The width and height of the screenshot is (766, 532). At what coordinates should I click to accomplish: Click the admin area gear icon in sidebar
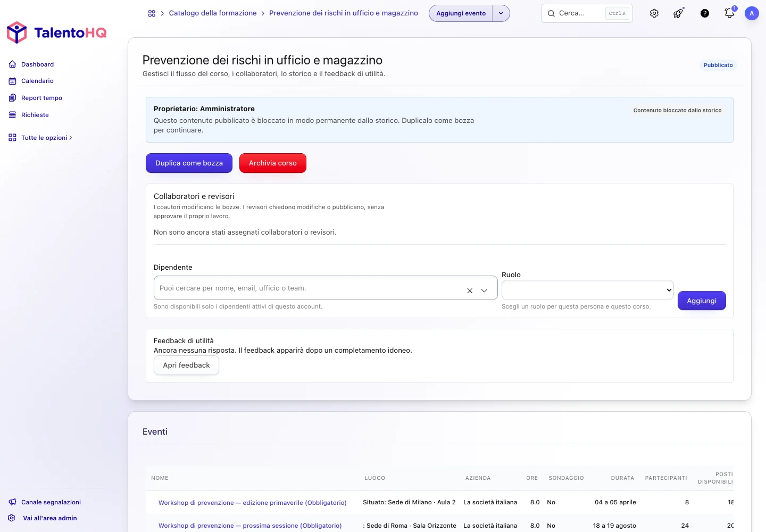click(12, 518)
